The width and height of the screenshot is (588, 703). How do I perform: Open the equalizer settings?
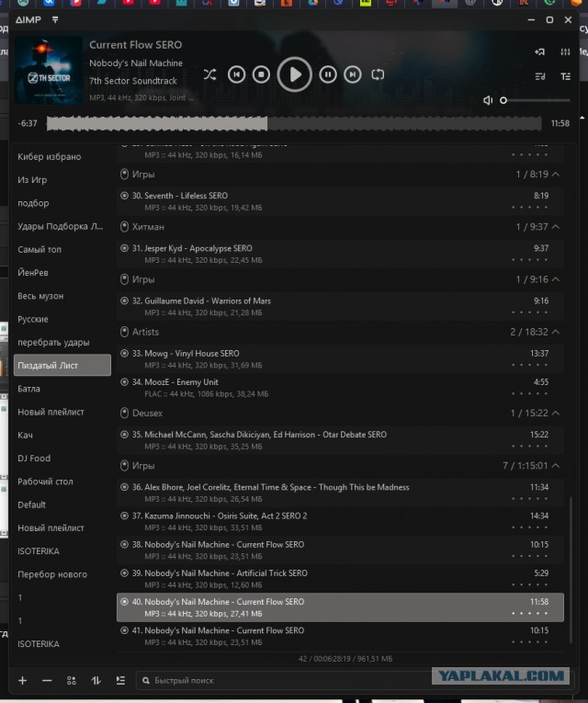pos(566,52)
